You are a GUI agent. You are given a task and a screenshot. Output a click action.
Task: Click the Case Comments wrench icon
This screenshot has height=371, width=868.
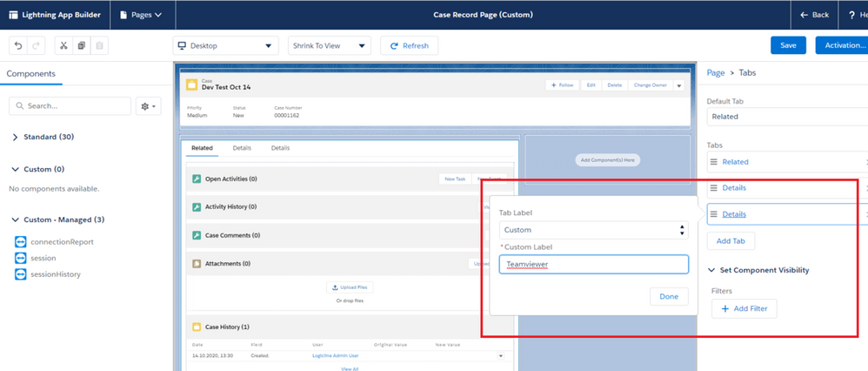[196, 235]
